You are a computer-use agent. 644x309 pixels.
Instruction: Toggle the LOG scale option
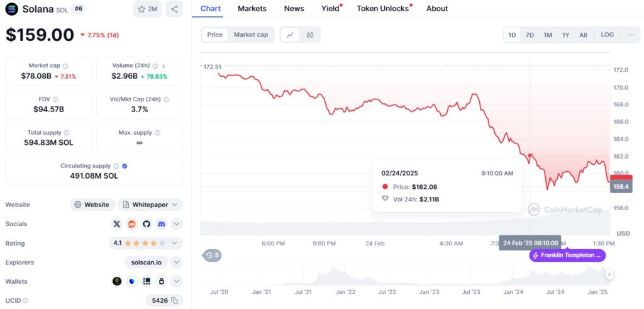tap(607, 35)
